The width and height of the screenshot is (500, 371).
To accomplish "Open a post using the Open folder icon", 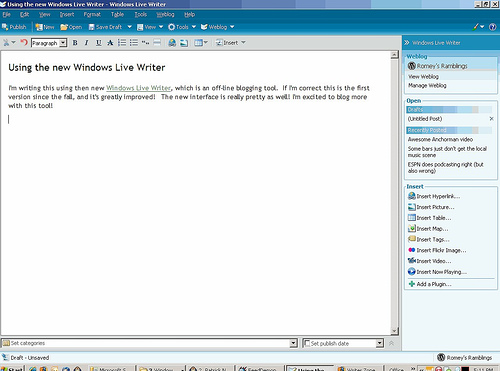I will click(x=71, y=27).
